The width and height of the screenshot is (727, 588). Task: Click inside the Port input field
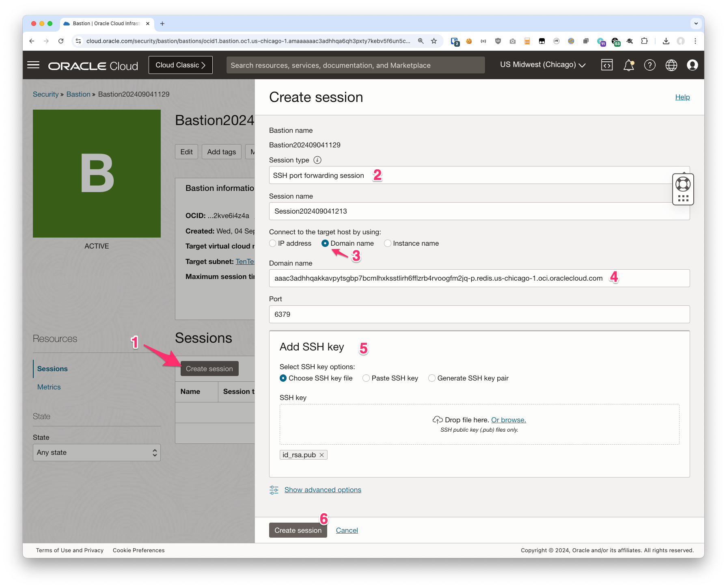[479, 314]
